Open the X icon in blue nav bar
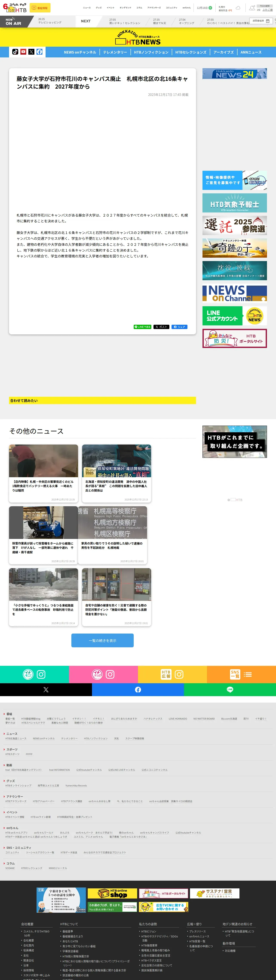276x980 pixels. (x=31, y=52)
